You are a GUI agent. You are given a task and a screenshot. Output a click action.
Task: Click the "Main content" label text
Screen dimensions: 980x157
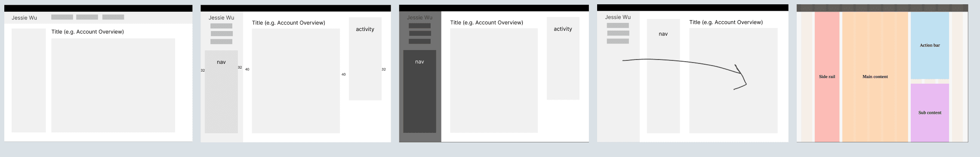click(875, 77)
